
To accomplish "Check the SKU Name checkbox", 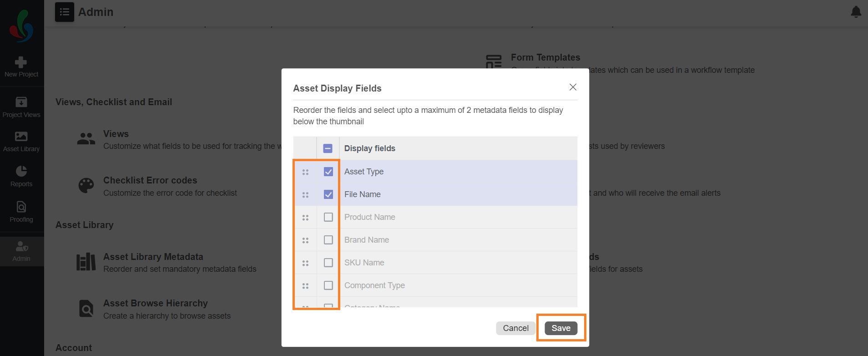I will pos(328,263).
